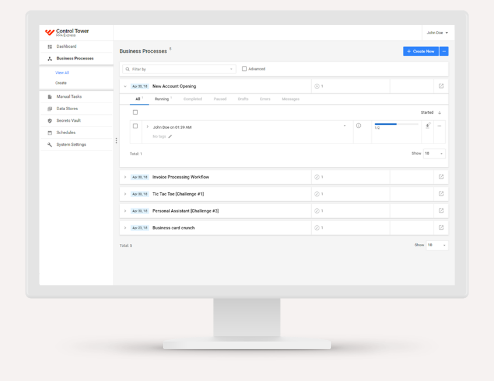Select the John Doe run checkbox
Viewport: 494px width, 381px height.
[135, 126]
